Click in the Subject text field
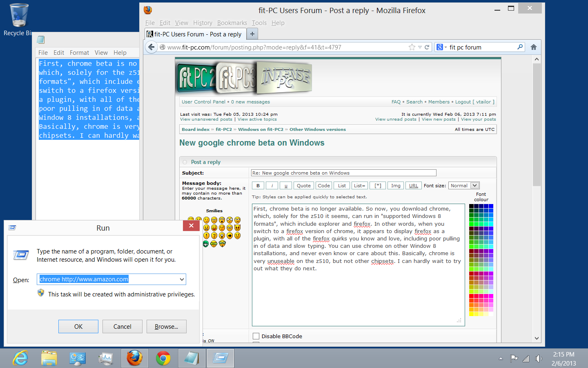588x368 pixels. (x=343, y=173)
